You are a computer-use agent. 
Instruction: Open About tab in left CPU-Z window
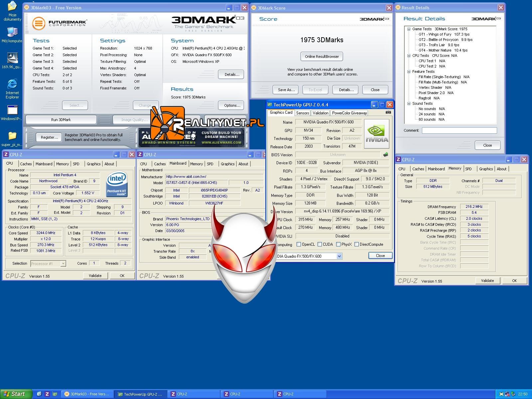pyautogui.click(x=109, y=164)
